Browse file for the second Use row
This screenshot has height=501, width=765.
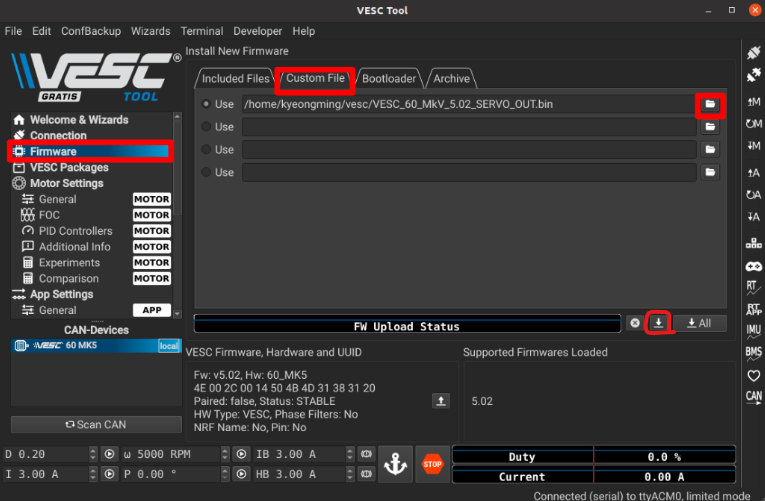pyautogui.click(x=710, y=127)
